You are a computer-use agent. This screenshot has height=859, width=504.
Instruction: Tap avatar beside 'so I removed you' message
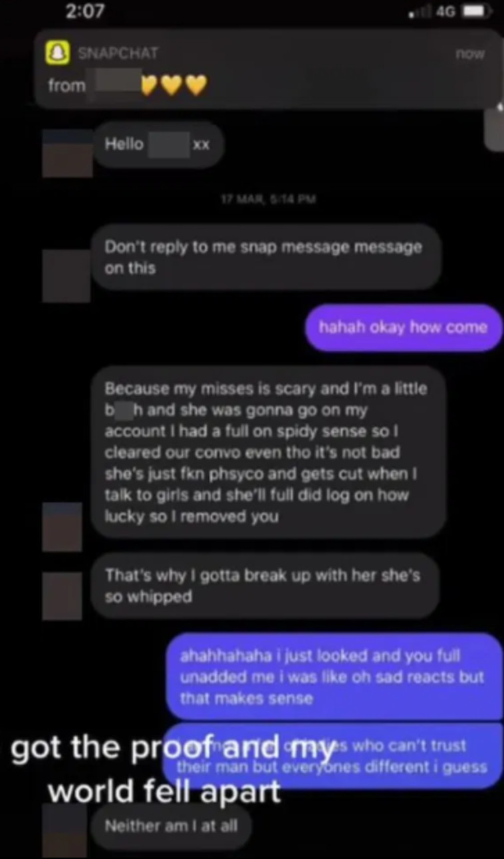[63, 526]
